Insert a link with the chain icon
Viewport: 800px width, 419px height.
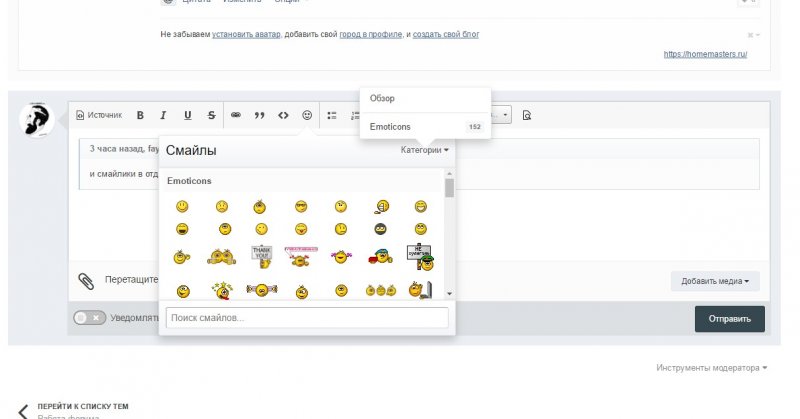[237, 115]
